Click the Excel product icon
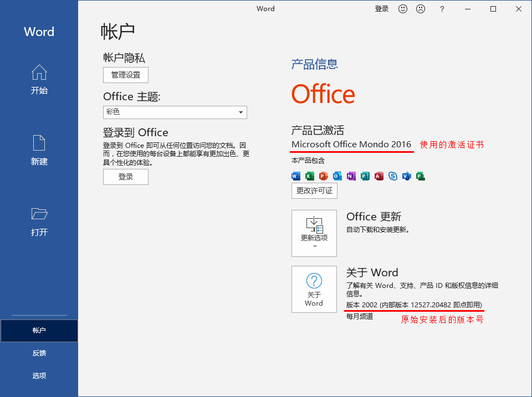The image size is (532, 397). click(x=309, y=176)
